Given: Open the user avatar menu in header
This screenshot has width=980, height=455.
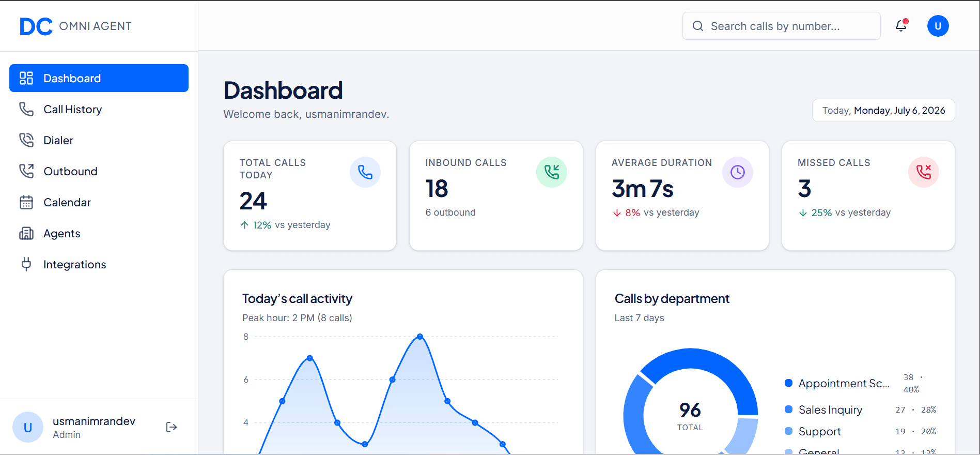Looking at the screenshot, I should point(938,26).
